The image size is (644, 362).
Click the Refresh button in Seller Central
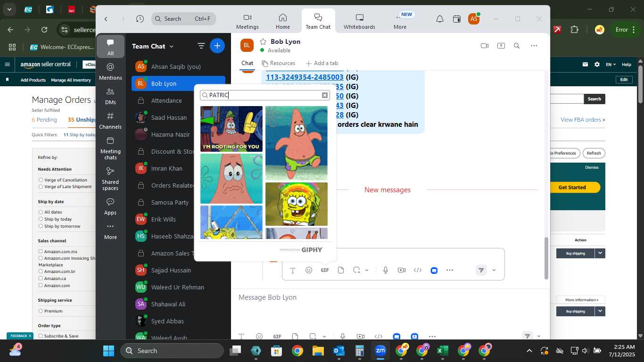pyautogui.click(x=594, y=153)
